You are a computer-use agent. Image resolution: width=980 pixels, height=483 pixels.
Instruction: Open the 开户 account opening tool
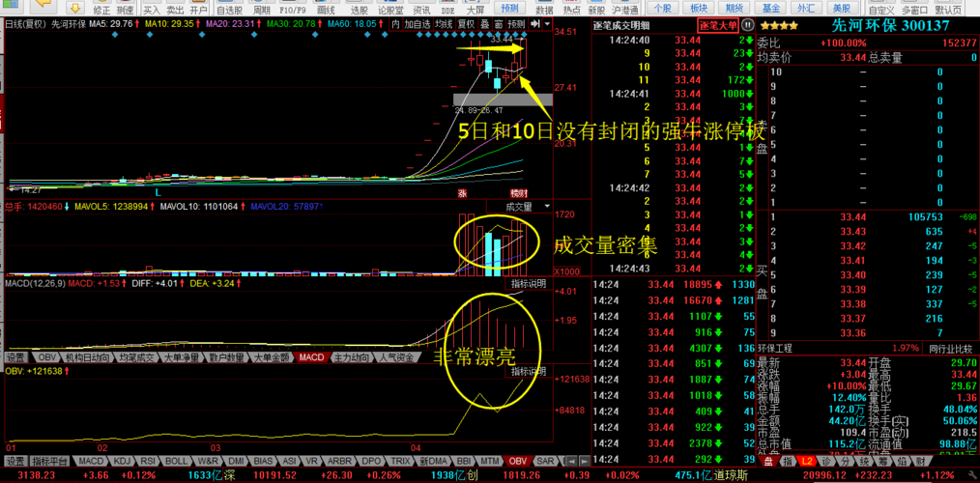pos(198,8)
